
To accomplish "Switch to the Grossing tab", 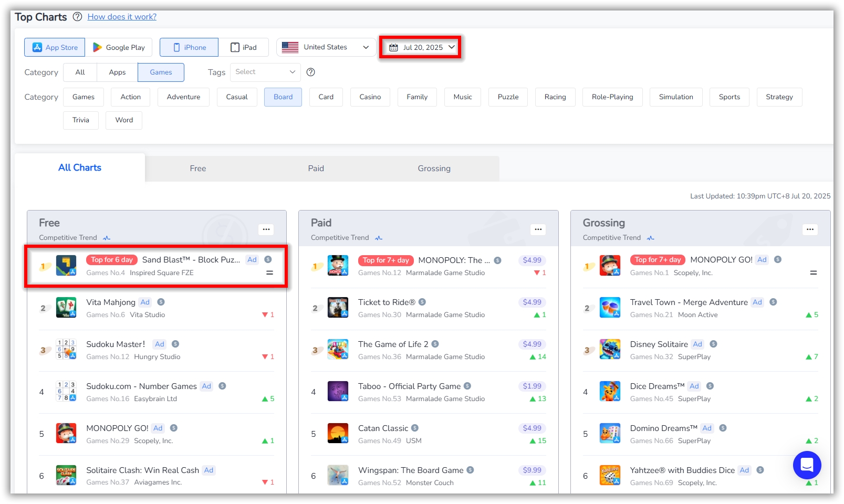I will 434,169.
